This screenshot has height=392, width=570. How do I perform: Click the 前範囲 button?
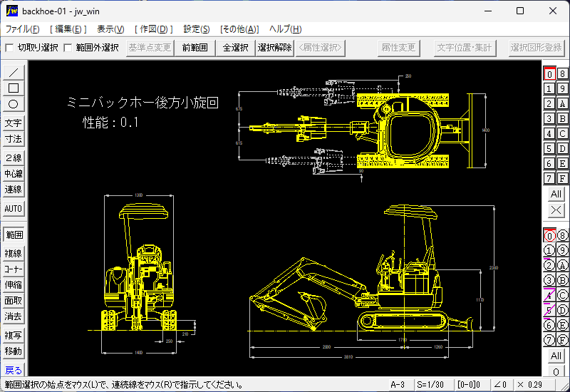point(195,48)
